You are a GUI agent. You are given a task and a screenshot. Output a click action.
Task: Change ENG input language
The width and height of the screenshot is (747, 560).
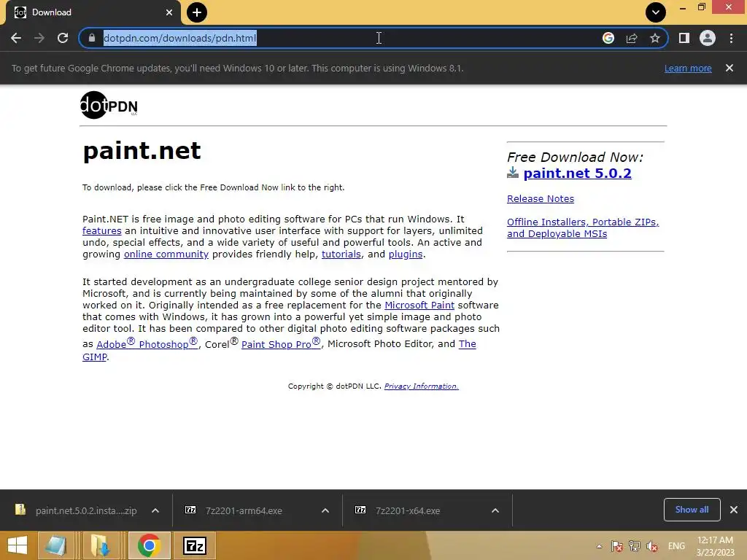(x=676, y=546)
